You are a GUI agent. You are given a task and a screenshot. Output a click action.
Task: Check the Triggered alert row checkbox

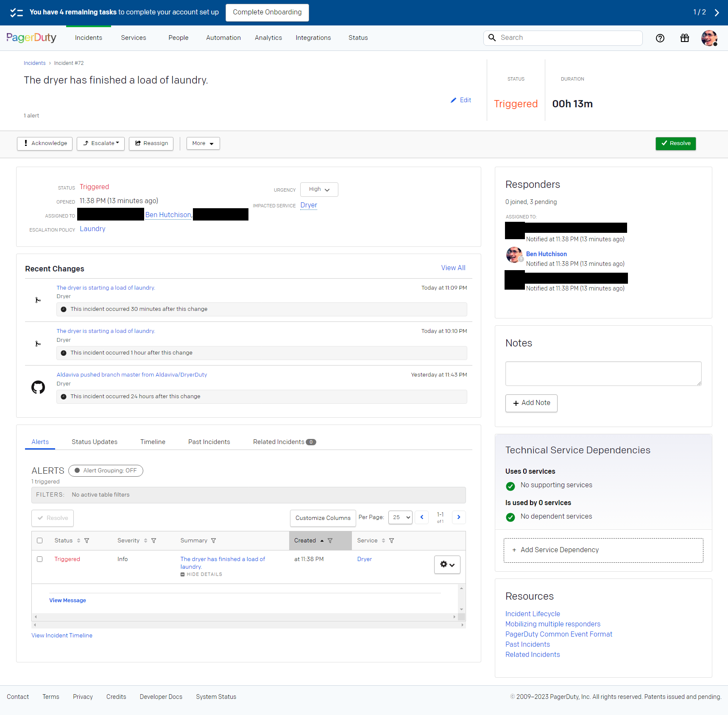40,559
